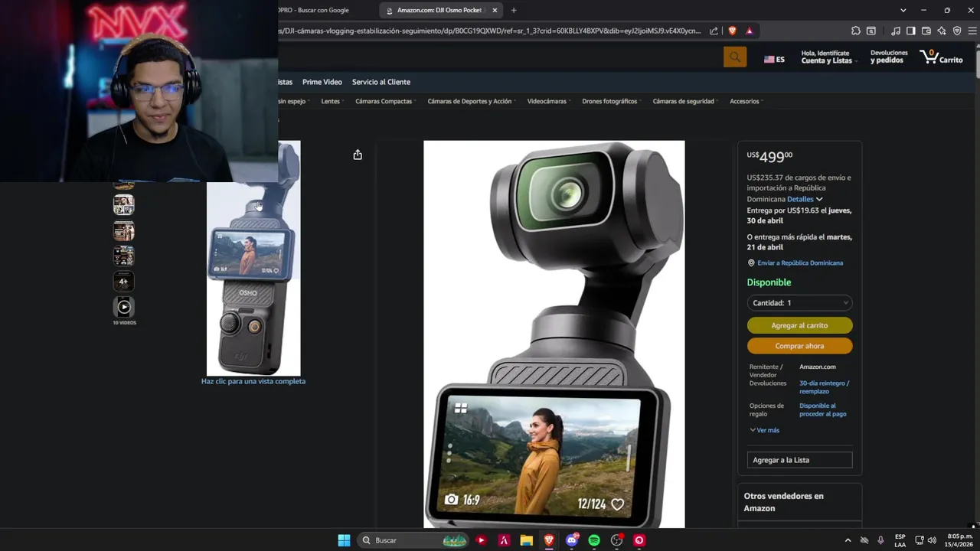This screenshot has width=980, height=551.
Task: Expand the Lentes category dropdown
Action: click(332, 101)
